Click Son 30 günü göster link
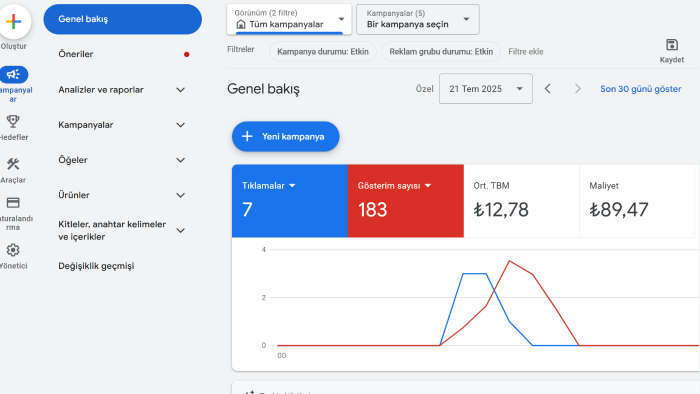Screen dimensions: 700x394 click(641, 89)
